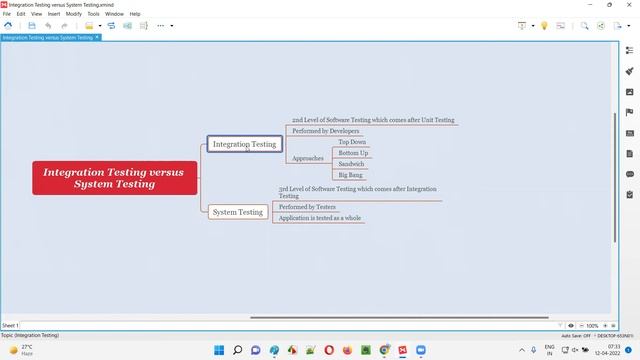
Task: Click the filter funnel icon in the status bar
Action: [x=560, y=326]
